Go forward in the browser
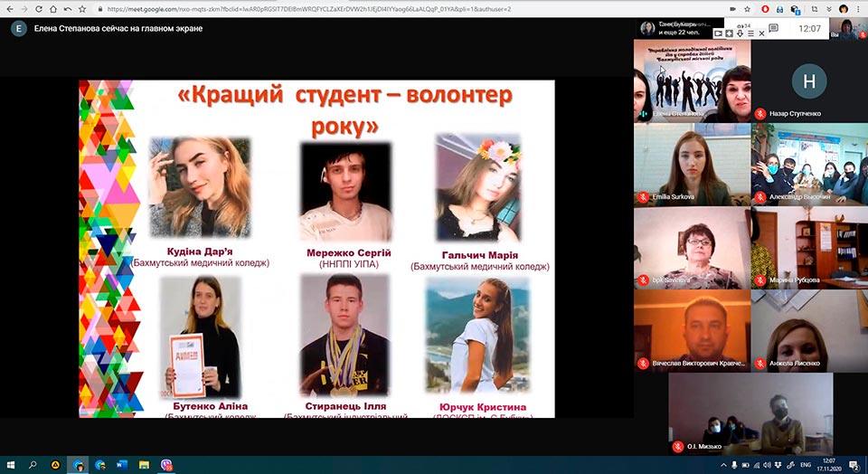This screenshot has height=474, width=868. point(24,9)
